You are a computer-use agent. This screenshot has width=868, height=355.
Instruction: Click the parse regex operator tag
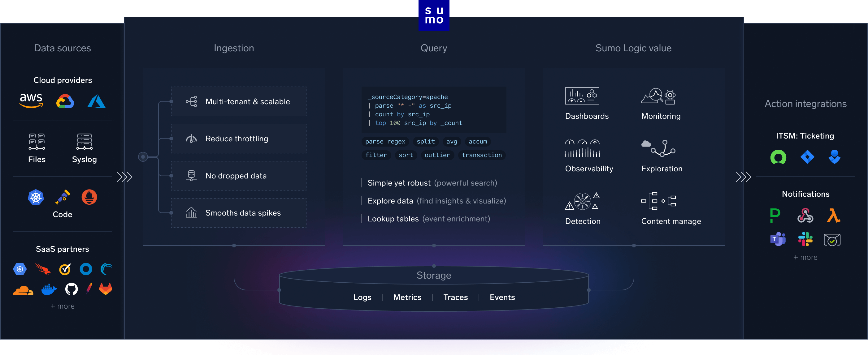point(385,142)
